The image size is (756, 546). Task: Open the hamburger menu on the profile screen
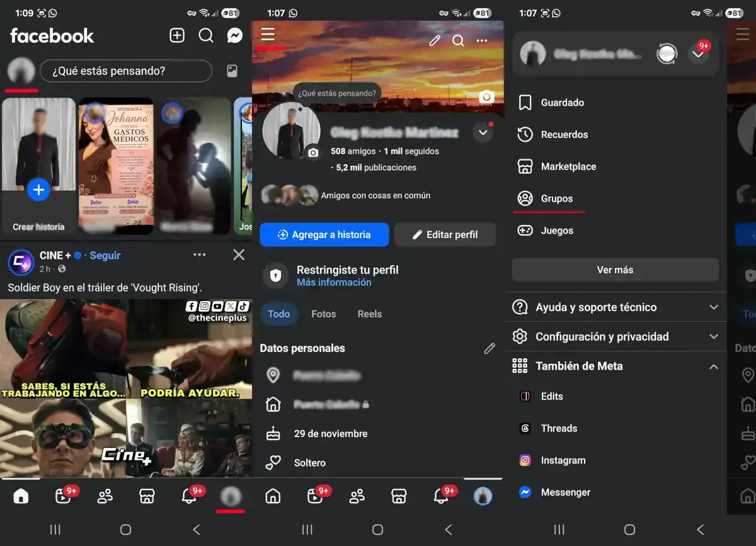coord(268,34)
